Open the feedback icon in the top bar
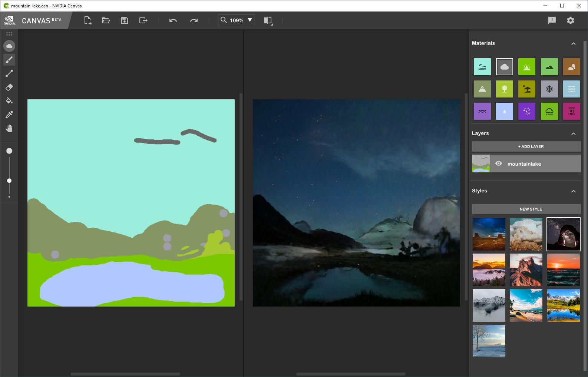 [552, 20]
